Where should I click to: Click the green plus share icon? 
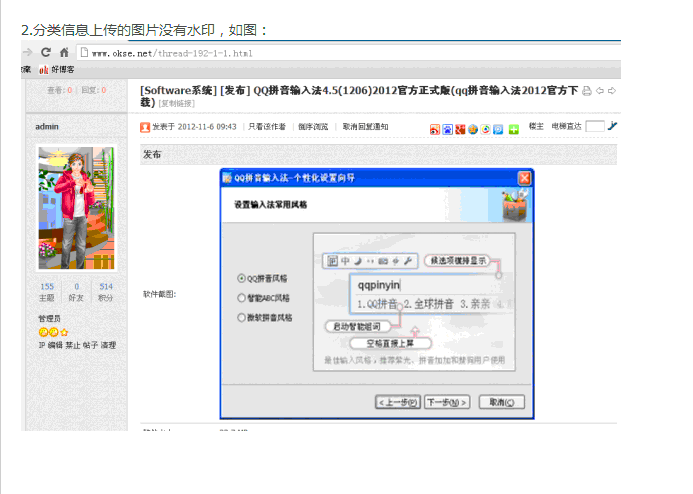(513, 129)
